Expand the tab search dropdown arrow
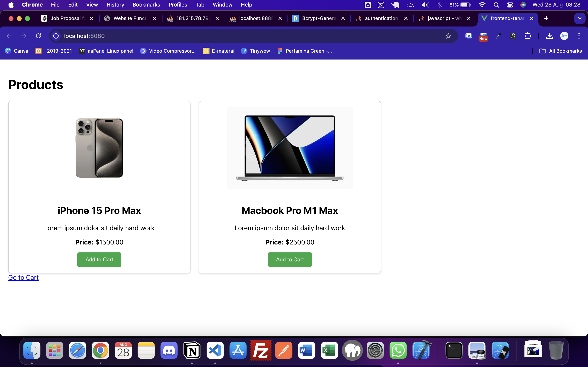The height and width of the screenshot is (367, 588). point(579,18)
